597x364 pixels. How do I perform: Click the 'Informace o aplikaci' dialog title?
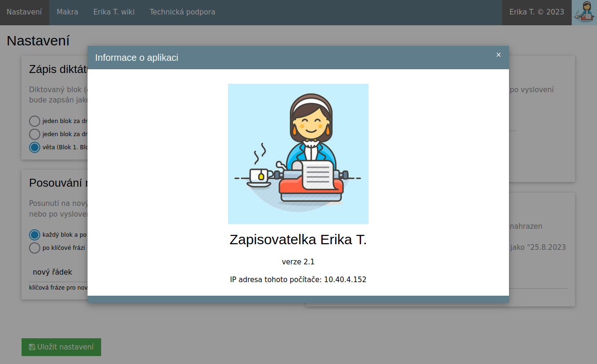pos(136,58)
